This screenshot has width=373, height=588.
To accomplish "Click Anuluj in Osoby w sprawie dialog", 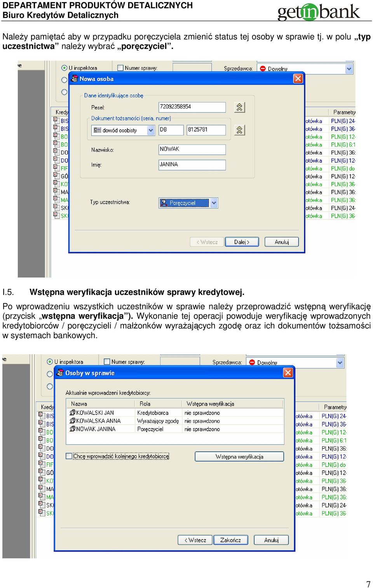I will click(271, 540).
